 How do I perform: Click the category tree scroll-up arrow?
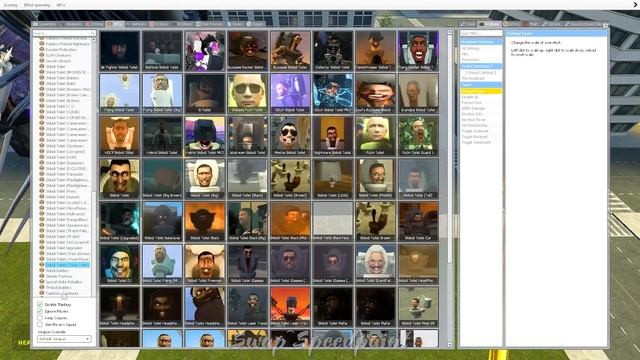[93, 40]
